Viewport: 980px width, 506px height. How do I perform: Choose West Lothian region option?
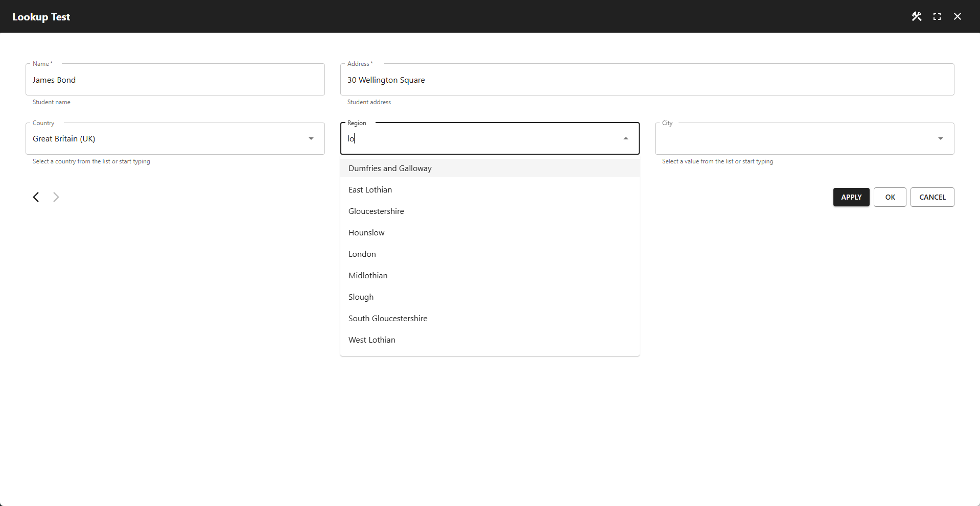click(371, 340)
